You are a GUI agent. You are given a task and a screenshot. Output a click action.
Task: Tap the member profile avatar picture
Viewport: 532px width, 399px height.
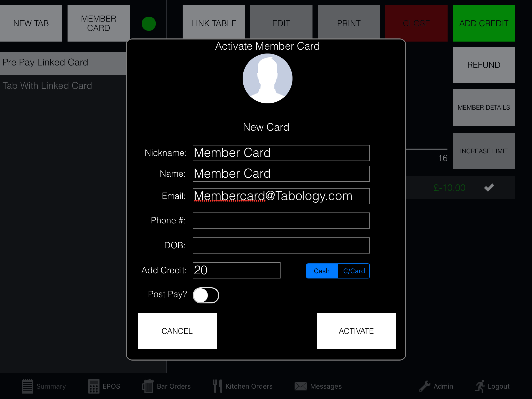point(267,78)
